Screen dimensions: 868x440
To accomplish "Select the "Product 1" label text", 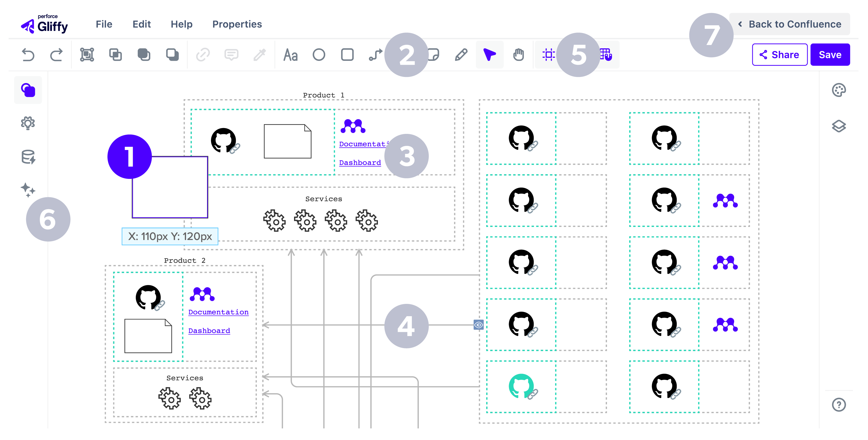I will point(323,95).
